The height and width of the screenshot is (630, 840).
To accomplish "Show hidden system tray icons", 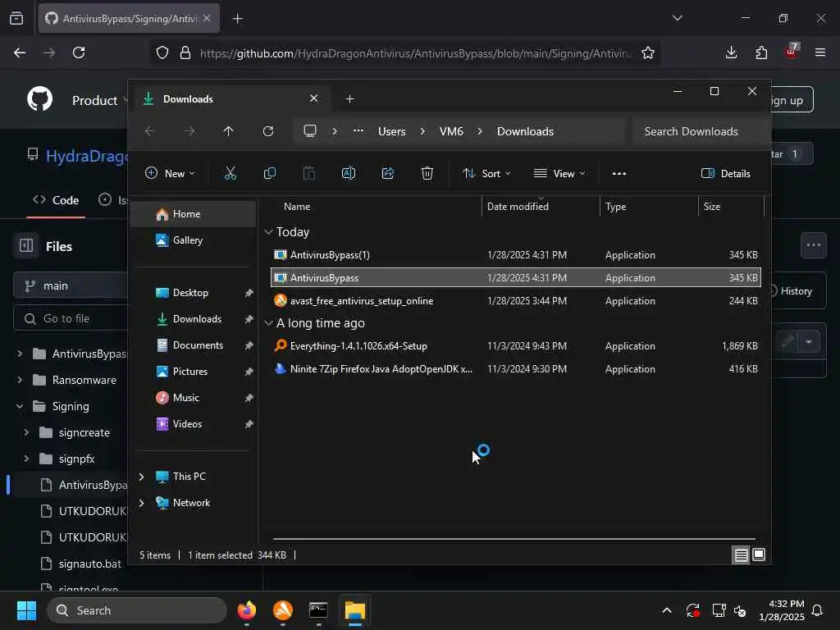I will click(x=666, y=610).
